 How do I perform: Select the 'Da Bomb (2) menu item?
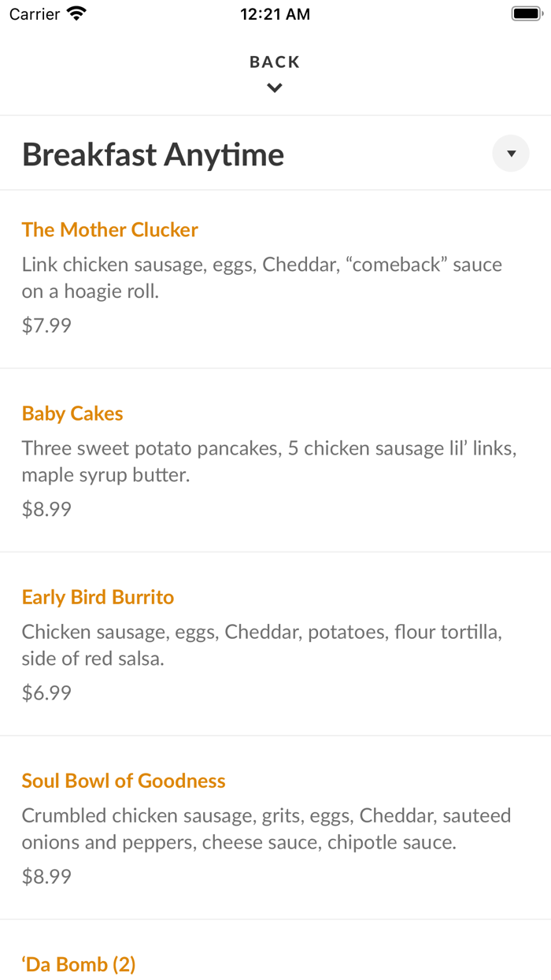(x=79, y=963)
